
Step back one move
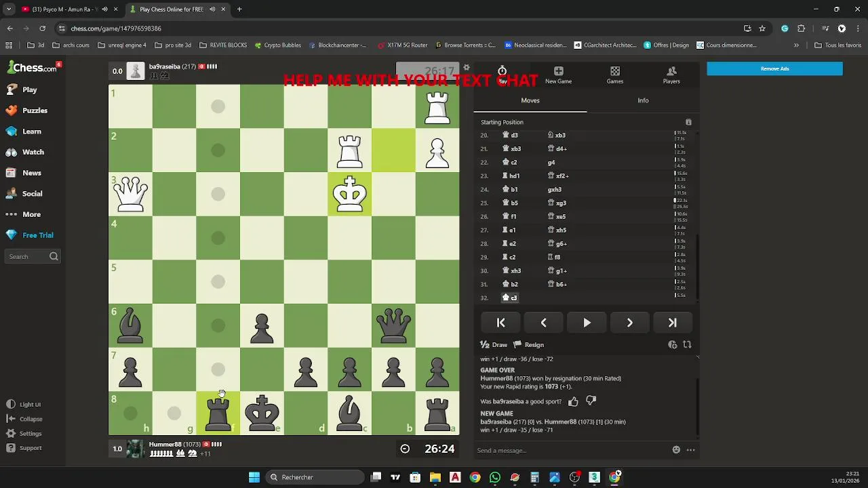click(544, 323)
